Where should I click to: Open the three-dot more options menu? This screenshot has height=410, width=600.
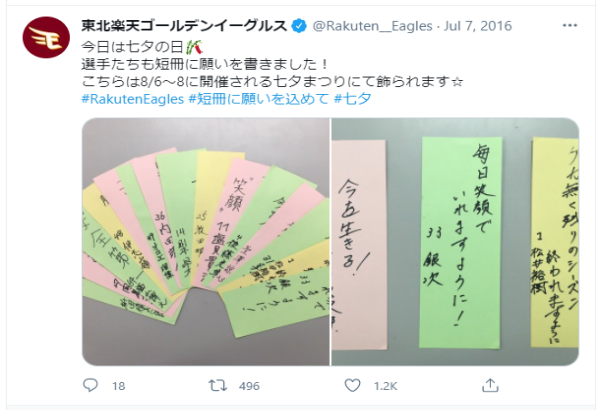pyautogui.click(x=569, y=26)
